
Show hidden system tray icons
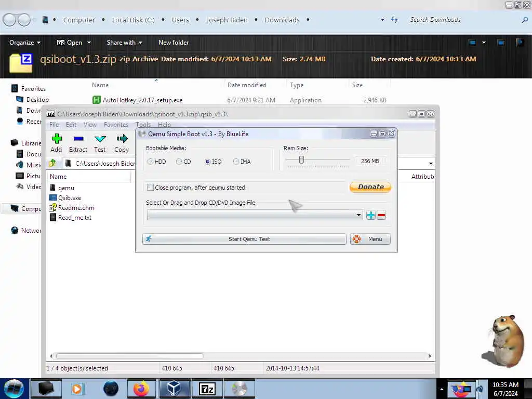pyautogui.click(x=442, y=389)
